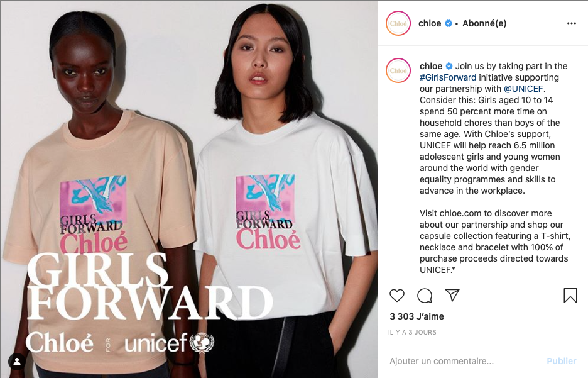Viewport: 588px width, 378px height.
Task: Open the three-dot more options menu
Action: [572, 23]
